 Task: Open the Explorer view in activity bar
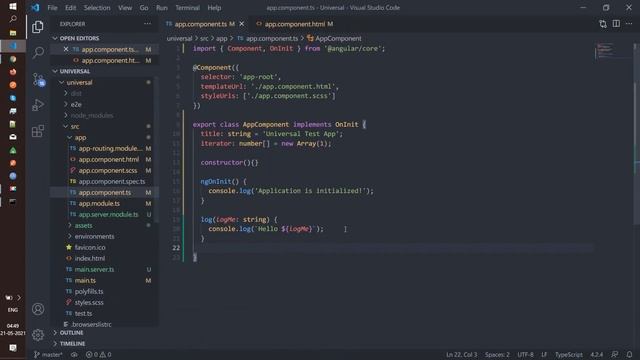click(38, 27)
